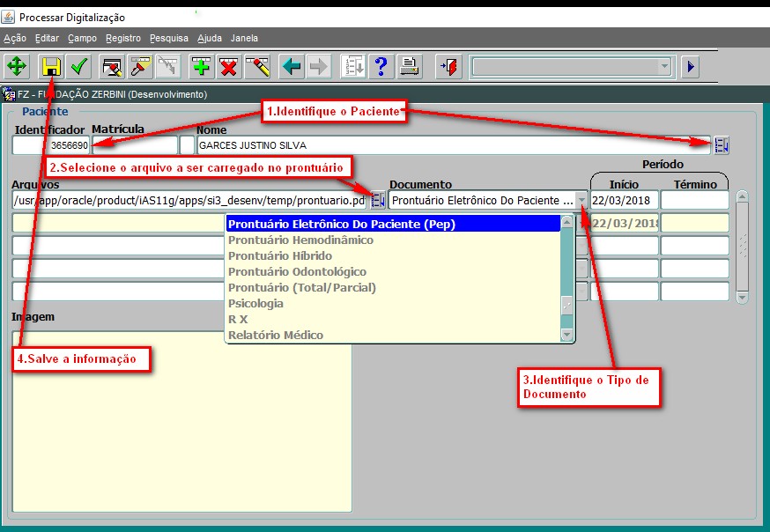Image resolution: width=770 pixels, height=532 pixels.
Task: Click up arrow of the records scrollbar
Action: (742, 196)
